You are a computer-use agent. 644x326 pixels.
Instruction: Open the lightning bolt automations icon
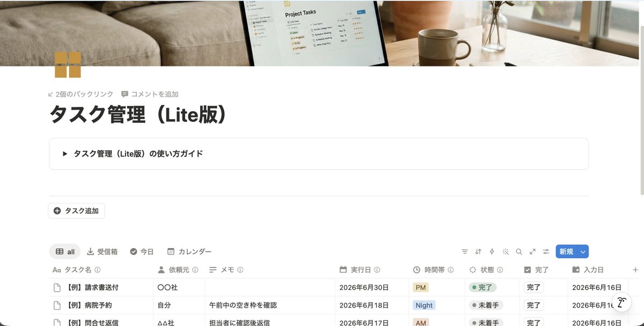[492, 251]
